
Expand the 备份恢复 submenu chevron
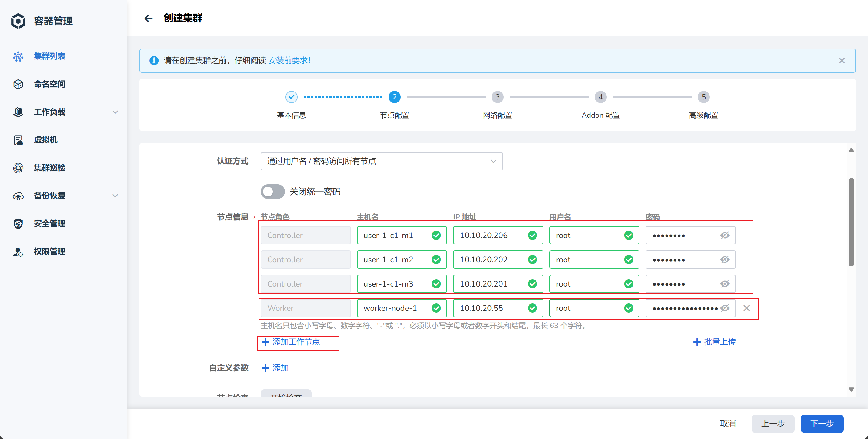tap(115, 196)
